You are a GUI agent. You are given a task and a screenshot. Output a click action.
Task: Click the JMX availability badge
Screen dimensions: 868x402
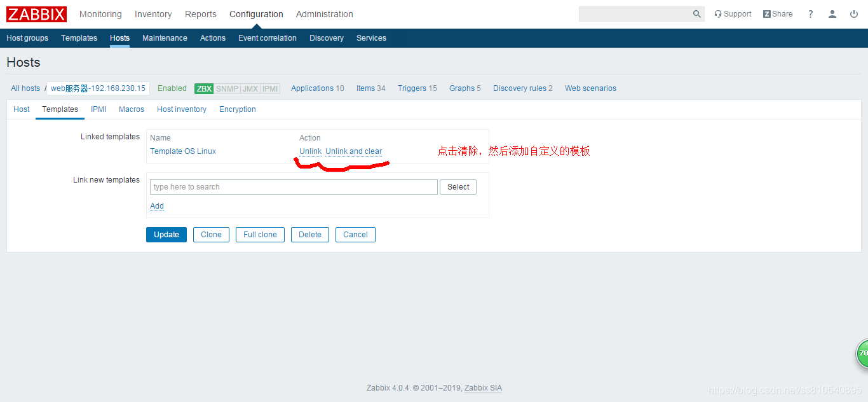[x=250, y=89]
